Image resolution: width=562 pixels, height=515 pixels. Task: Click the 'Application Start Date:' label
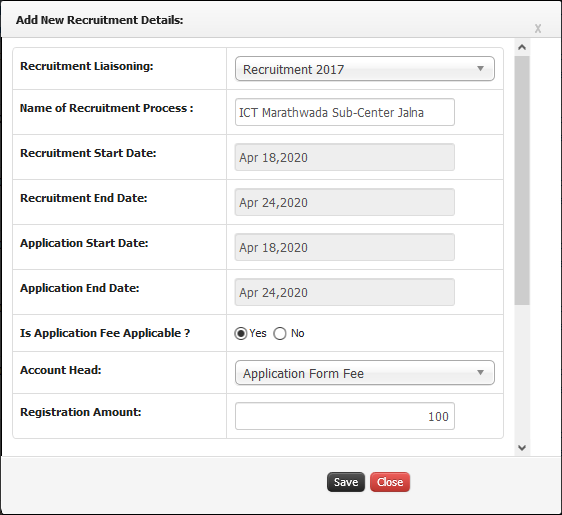(84, 243)
